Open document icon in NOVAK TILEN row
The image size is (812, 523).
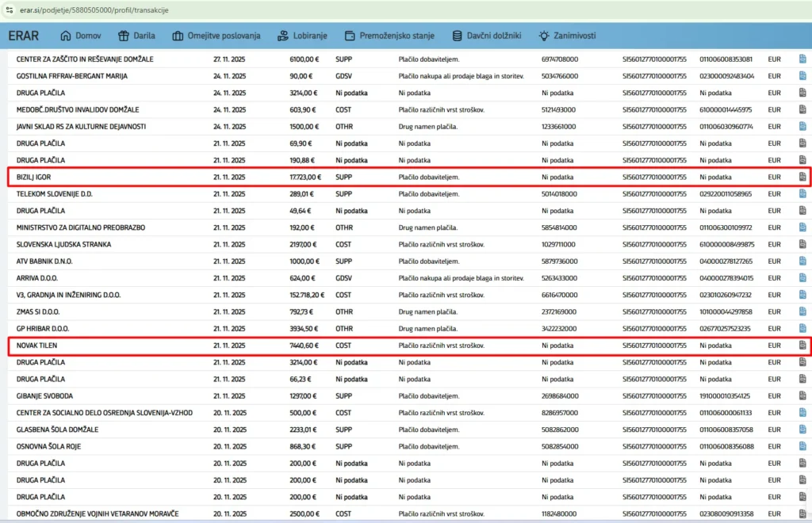802,345
